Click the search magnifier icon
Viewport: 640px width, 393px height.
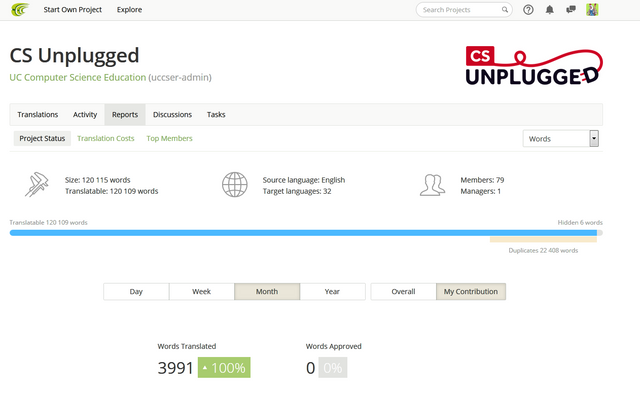click(x=505, y=9)
